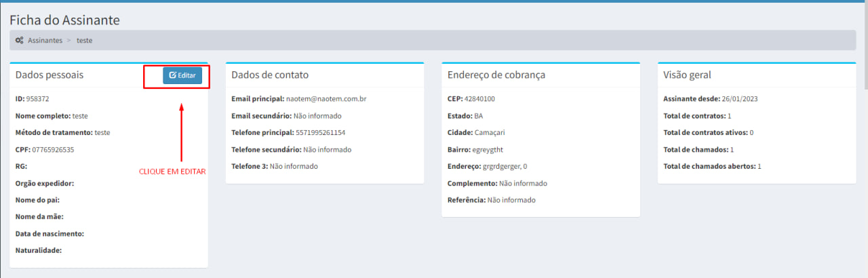Click the CEP value 42840100
The width and height of the screenshot is (868, 278).
479,99
